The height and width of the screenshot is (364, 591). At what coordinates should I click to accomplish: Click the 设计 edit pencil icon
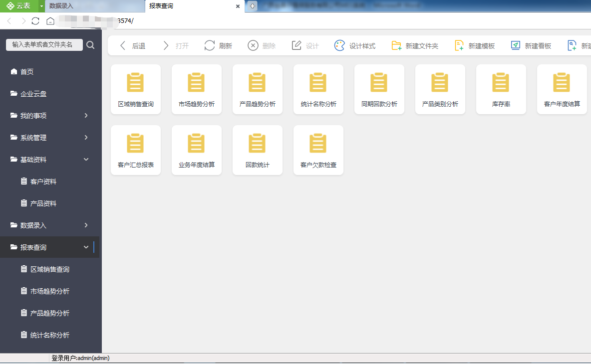click(x=296, y=45)
